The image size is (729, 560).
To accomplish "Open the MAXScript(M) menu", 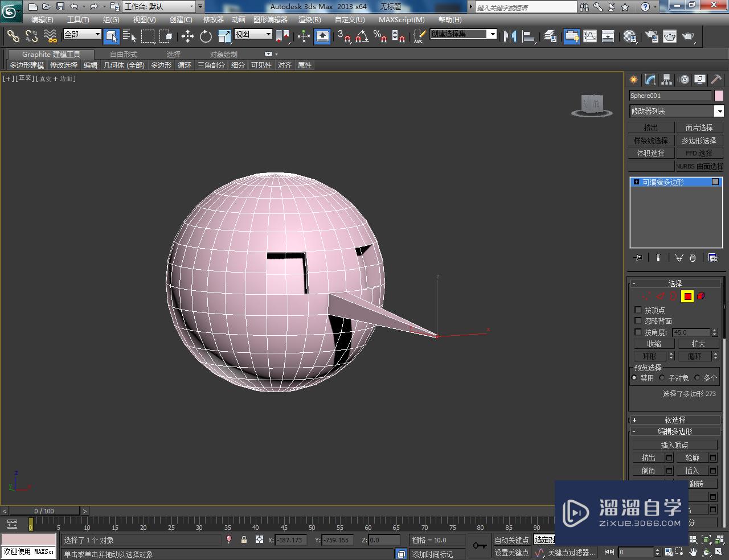I will pyautogui.click(x=402, y=19).
